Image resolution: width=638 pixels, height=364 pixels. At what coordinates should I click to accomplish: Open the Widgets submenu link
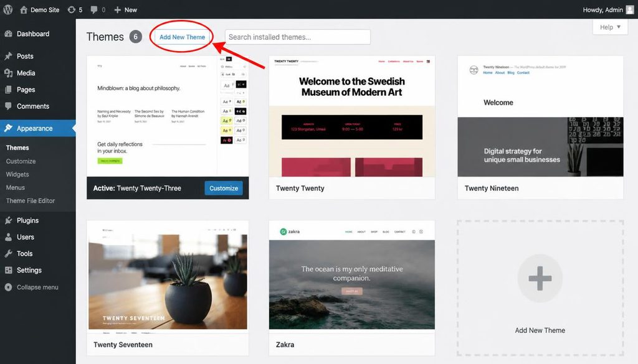17,174
